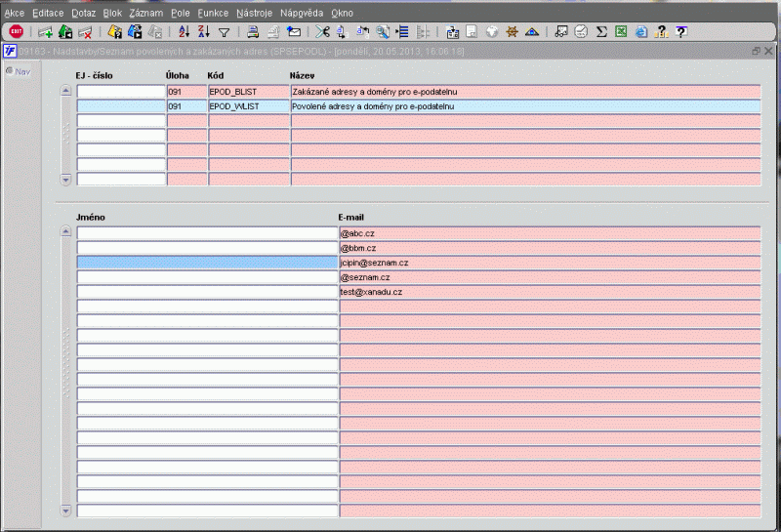Click the Jméno block scroll up arrow
Viewport: 781px width, 532px height.
pyautogui.click(x=65, y=231)
